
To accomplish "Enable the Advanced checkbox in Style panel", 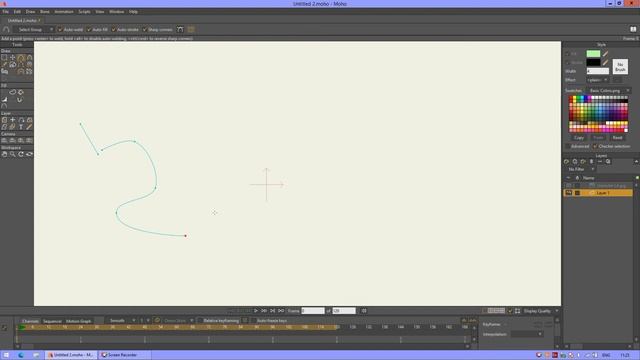I will click(x=567, y=146).
